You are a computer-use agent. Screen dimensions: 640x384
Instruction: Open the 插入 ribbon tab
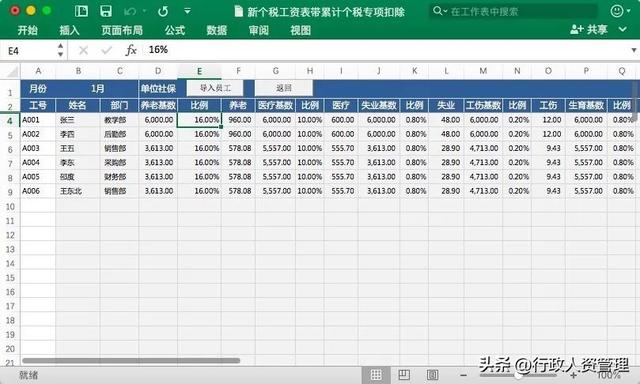coord(69,30)
